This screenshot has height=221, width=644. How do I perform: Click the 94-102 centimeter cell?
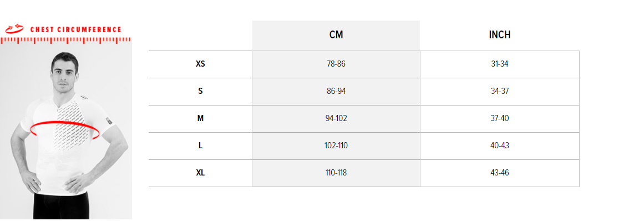pyautogui.click(x=336, y=118)
